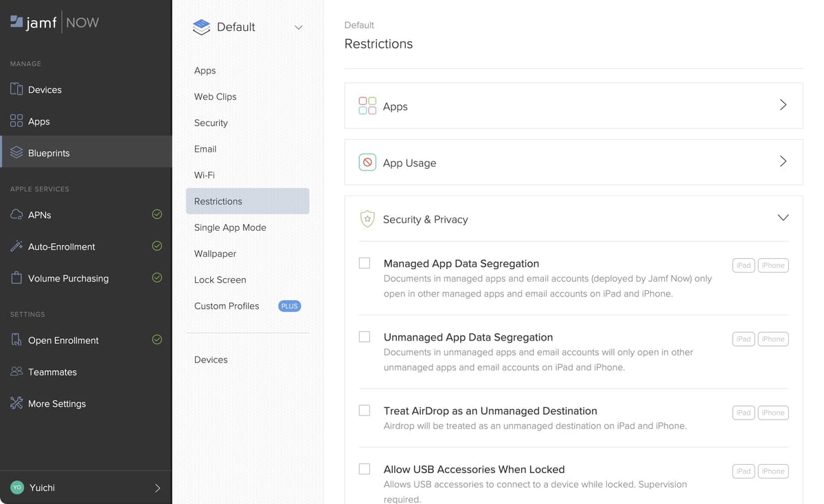The height and width of the screenshot is (504, 824).
Task: Click the Yuichi user name
Action: pyautogui.click(x=42, y=488)
